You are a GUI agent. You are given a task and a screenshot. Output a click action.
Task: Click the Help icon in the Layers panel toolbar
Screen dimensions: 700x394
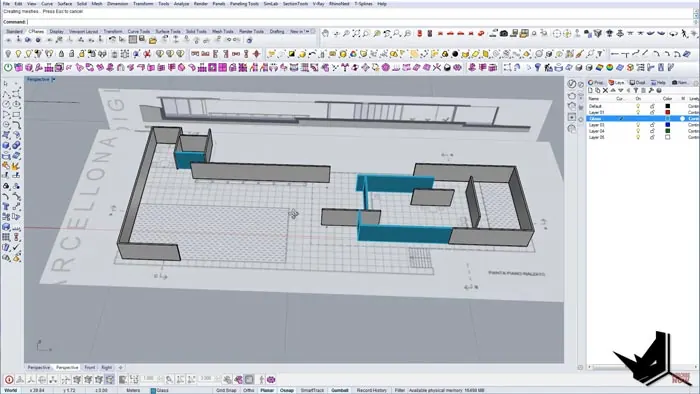(x=658, y=91)
